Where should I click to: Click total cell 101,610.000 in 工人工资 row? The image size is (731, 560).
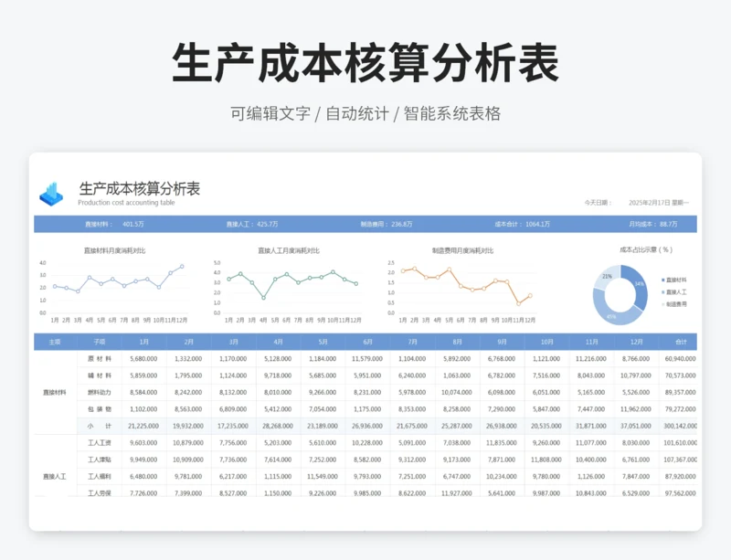click(680, 442)
